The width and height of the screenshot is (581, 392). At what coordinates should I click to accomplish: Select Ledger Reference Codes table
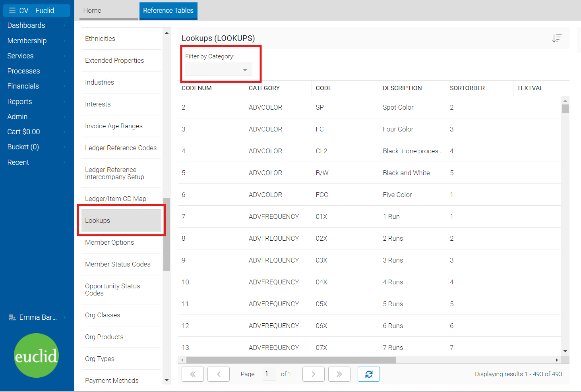tap(122, 148)
